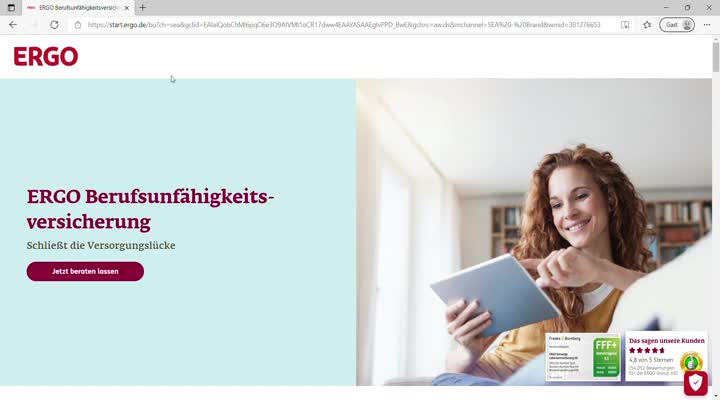Reload the page with refresh icon
Image resolution: width=720 pixels, height=400 pixels.
pos(54,25)
